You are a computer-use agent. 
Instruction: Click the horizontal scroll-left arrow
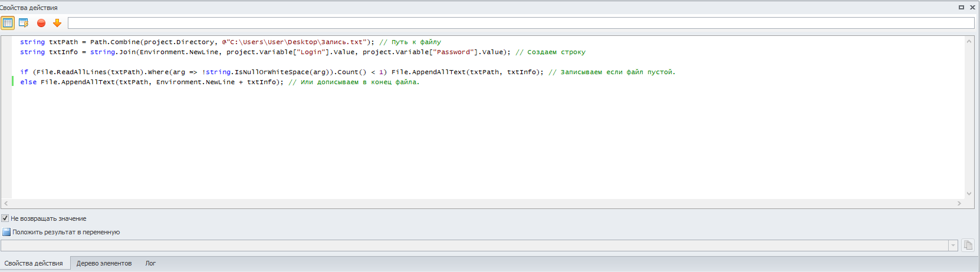6,203
